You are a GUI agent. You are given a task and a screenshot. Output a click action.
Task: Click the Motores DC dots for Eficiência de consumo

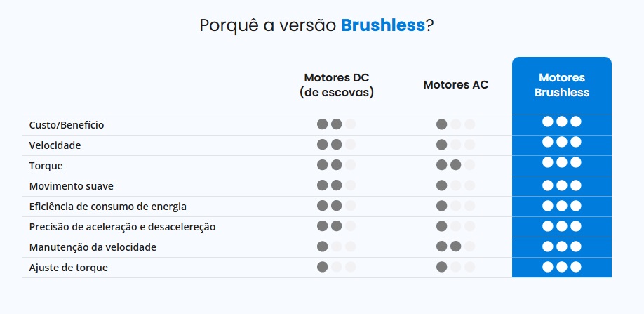pos(336,206)
